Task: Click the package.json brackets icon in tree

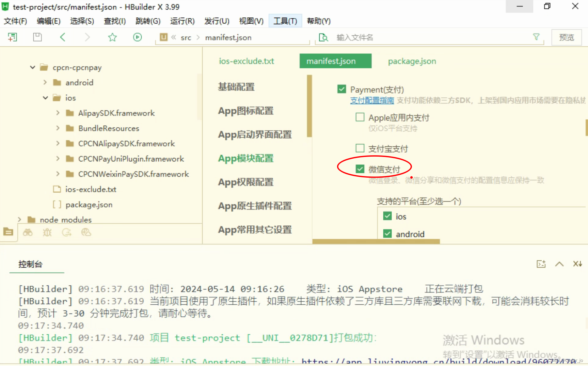Action: (x=57, y=204)
